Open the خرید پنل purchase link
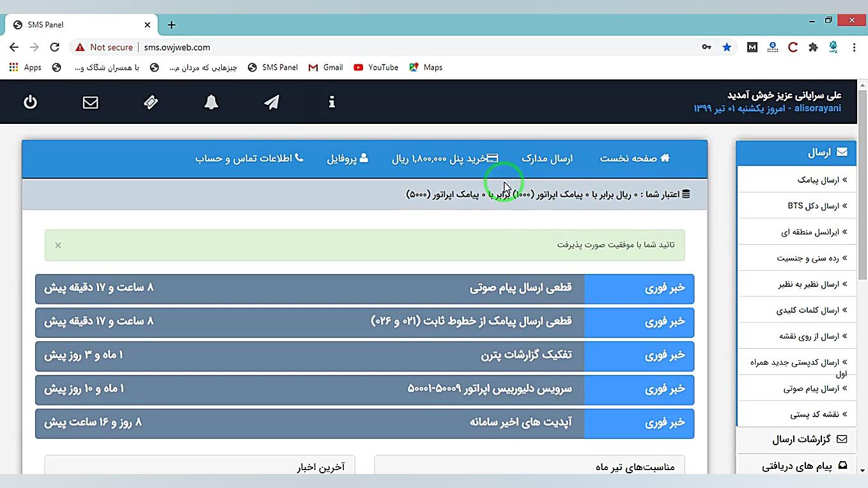Screen dimensions: 868x488 click(444, 158)
